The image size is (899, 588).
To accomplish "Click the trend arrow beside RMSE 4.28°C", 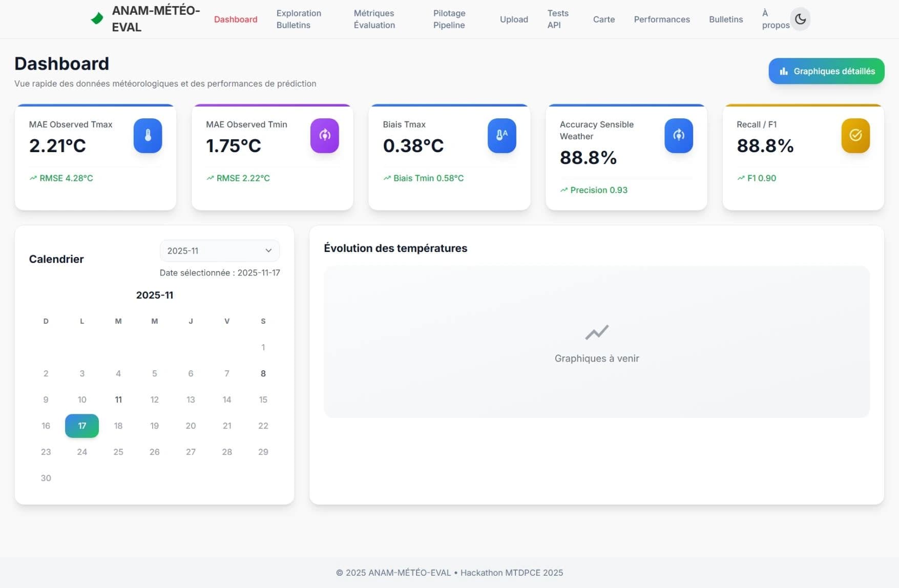I will (33, 178).
